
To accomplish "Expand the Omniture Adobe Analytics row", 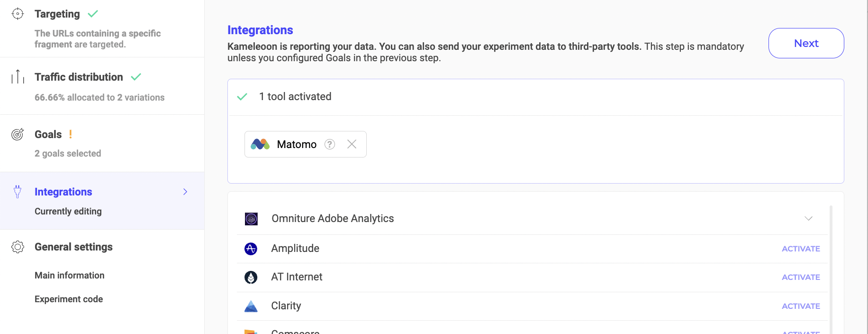I will pos(808,219).
